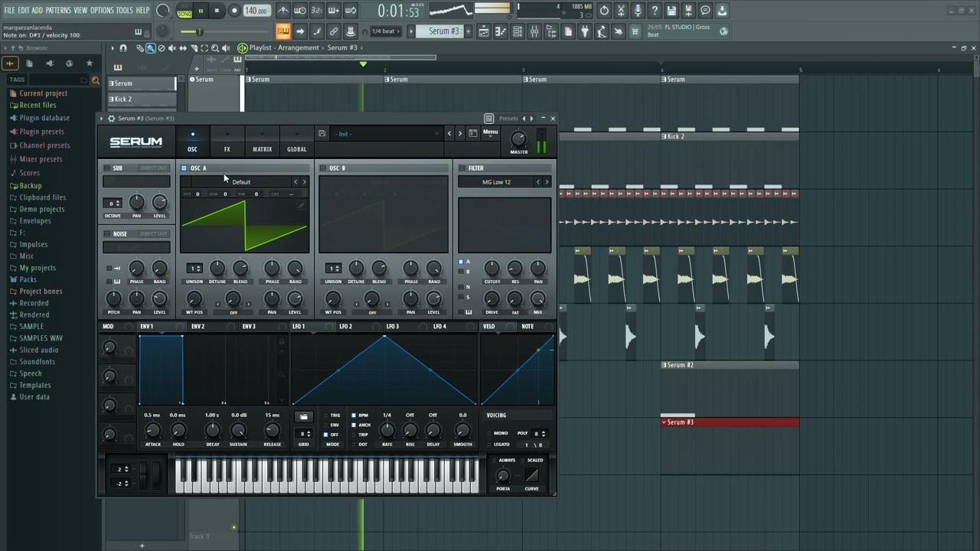The height and width of the screenshot is (551, 980).
Task: Enable the MONO voicing checkbox
Action: point(489,433)
